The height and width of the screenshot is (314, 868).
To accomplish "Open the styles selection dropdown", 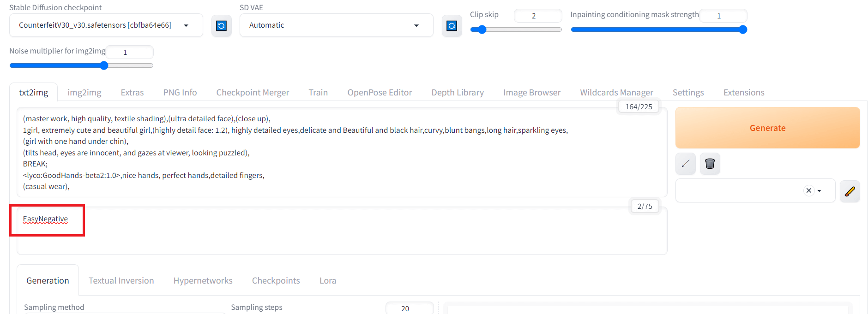I will click(x=820, y=191).
